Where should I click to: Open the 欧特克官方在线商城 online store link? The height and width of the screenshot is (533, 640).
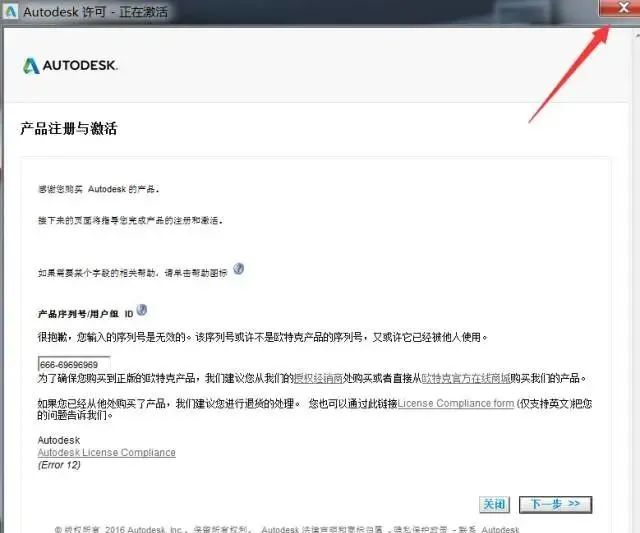[x=466, y=378]
